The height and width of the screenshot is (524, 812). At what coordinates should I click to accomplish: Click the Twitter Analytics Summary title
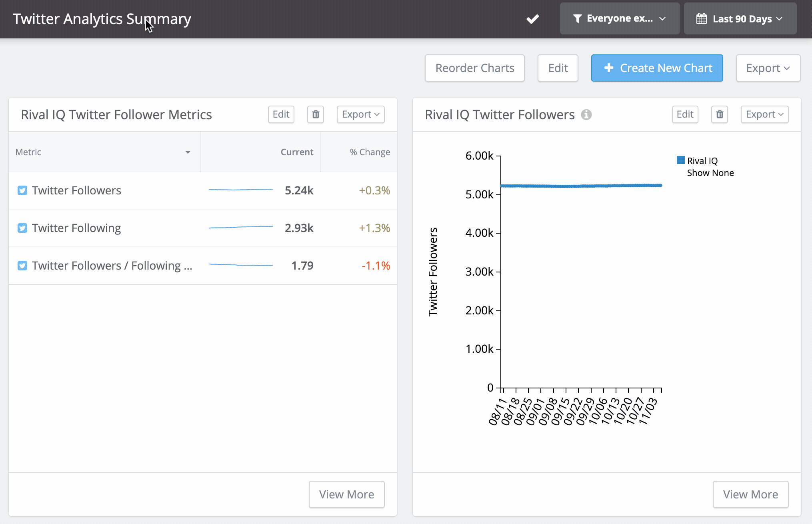(102, 19)
